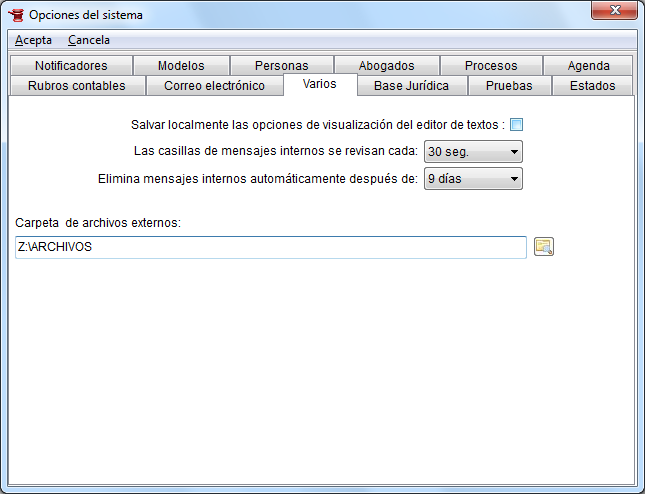The image size is (645, 494).
Task: Select the Base Jurídica tab
Action: coord(412,86)
